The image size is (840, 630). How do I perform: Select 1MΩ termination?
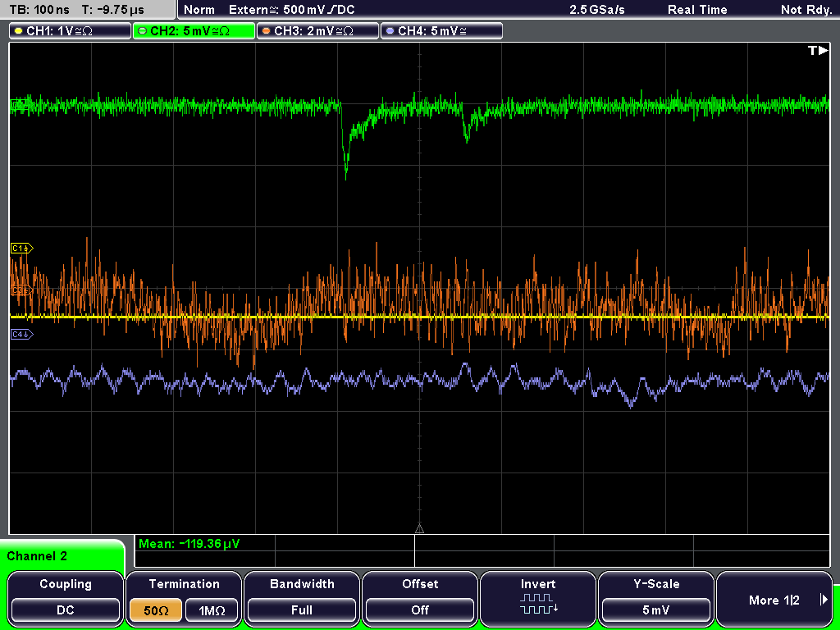[x=212, y=610]
